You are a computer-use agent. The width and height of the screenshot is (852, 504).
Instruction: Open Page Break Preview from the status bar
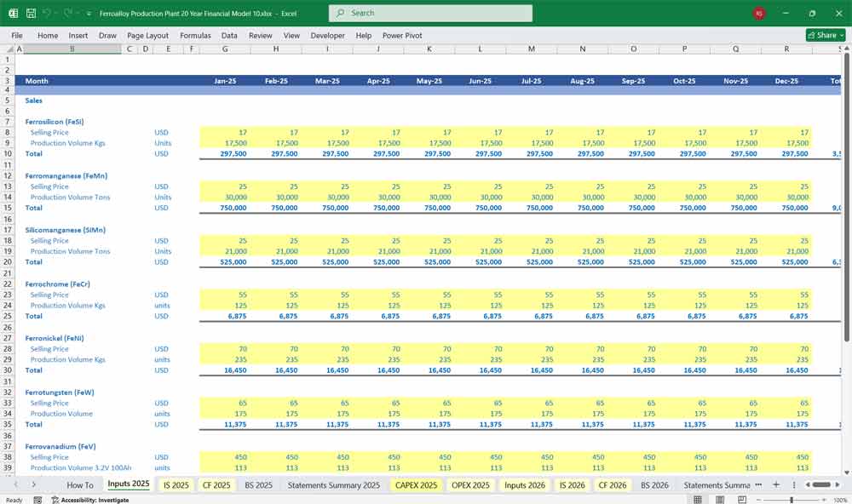click(x=742, y=499)
